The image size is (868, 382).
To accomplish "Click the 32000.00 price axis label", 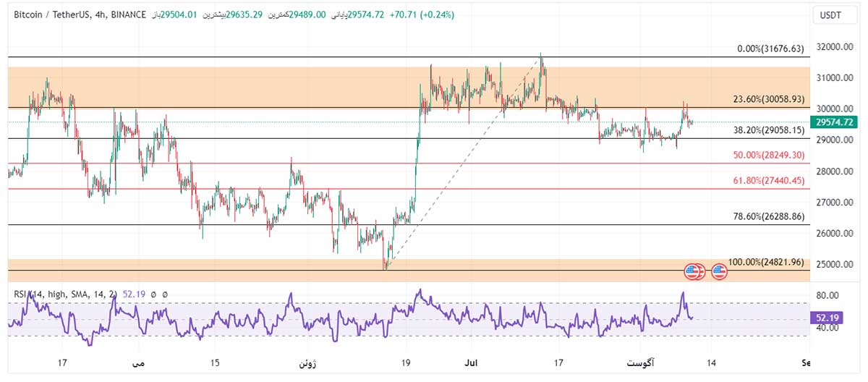I will tap(835, 47).
